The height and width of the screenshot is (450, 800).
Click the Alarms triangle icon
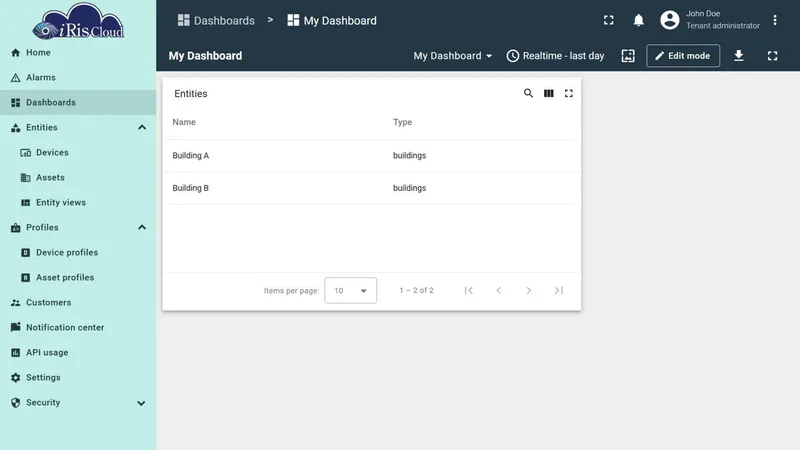click(x=15, y=78)
